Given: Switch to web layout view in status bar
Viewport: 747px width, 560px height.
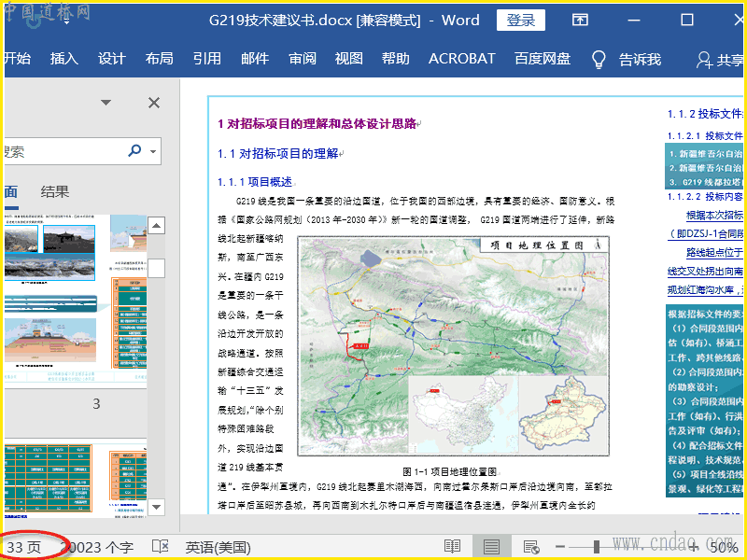Looking at the screenshot, I should (x=531, y=547).
